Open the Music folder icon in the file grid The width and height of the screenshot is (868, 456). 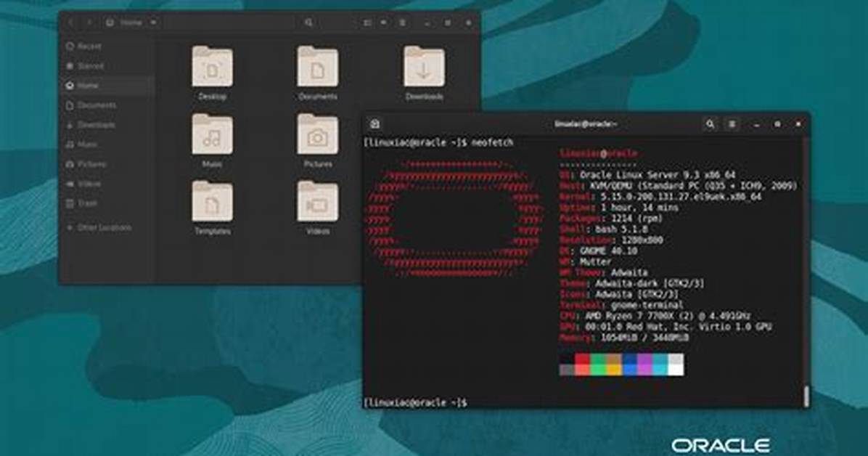212,134
